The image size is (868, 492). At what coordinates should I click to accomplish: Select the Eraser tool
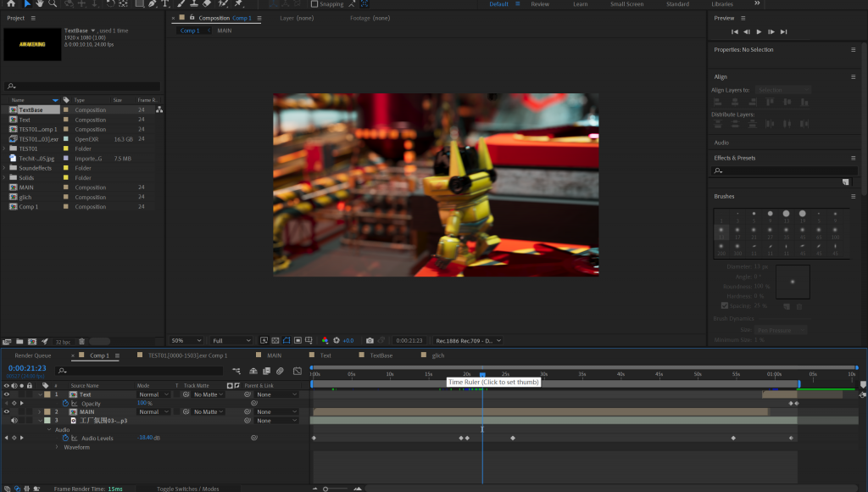point(207,3)
